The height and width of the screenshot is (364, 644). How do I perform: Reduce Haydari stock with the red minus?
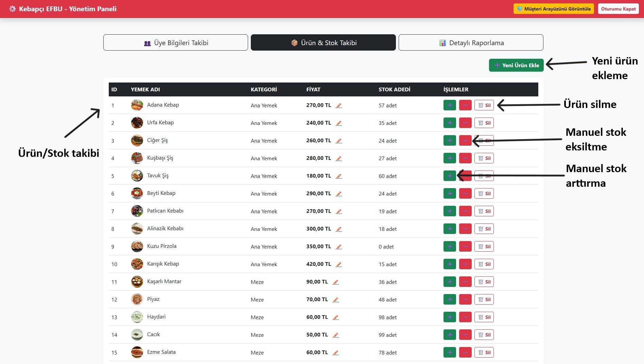(465, 317)
